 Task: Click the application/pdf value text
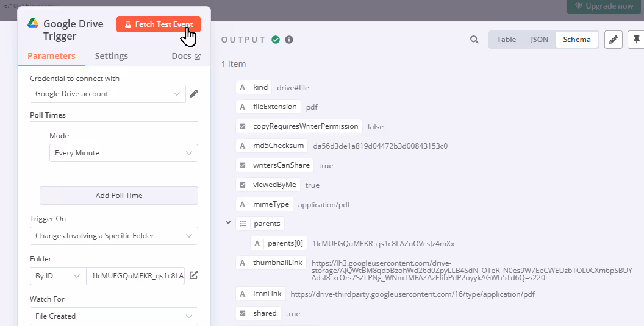[x=324, y=205]
